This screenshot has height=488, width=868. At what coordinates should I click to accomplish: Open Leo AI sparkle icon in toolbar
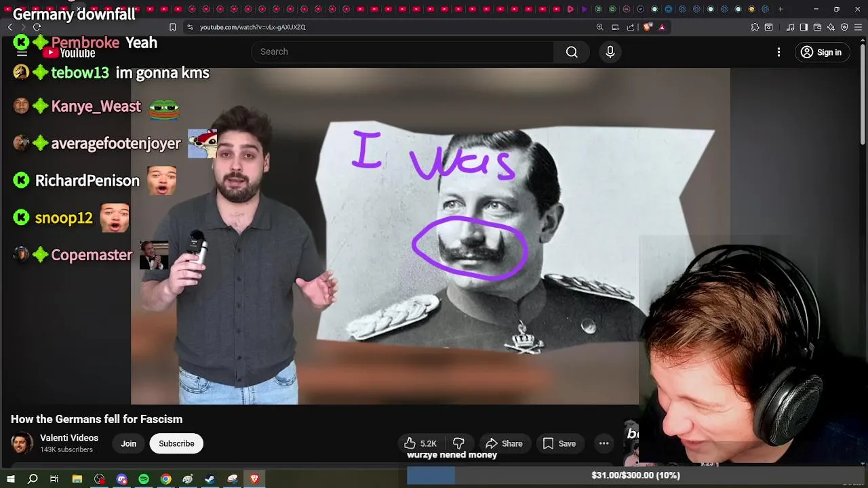coord(831,27)
